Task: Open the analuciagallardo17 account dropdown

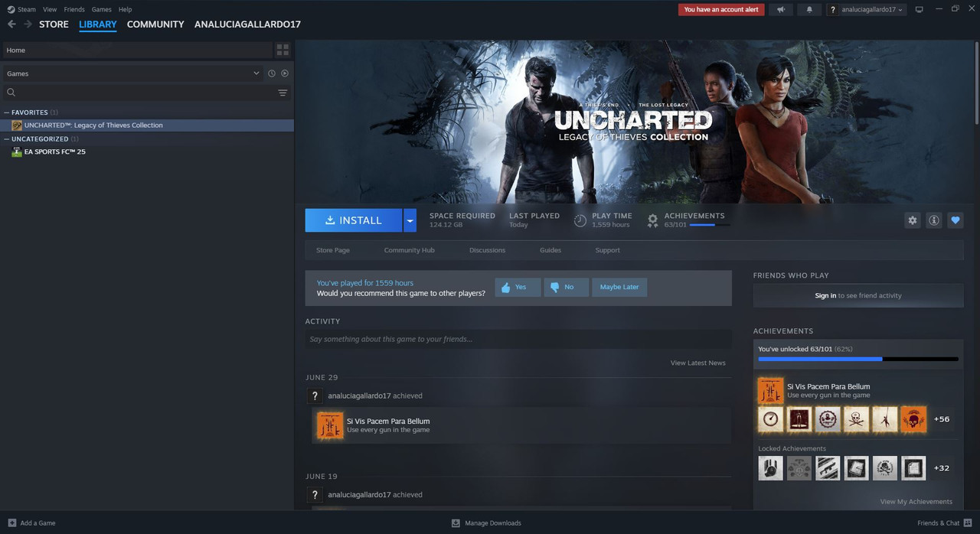Action: point(872,10)
